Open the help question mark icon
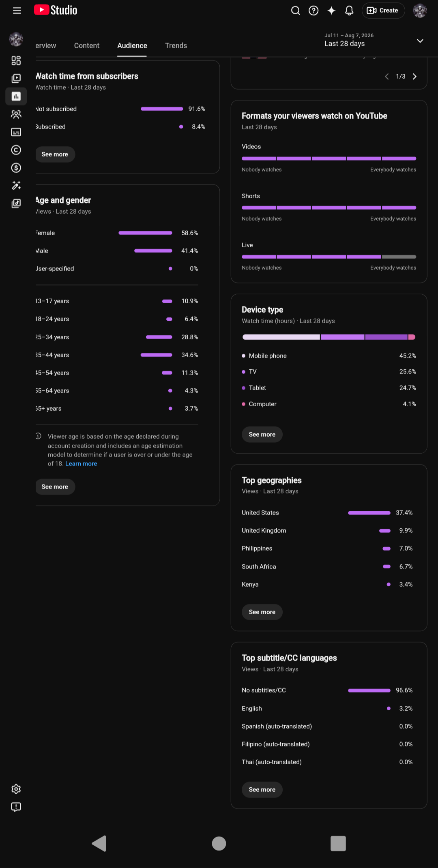Screen dimensions: 438x868 click(313, 11)
